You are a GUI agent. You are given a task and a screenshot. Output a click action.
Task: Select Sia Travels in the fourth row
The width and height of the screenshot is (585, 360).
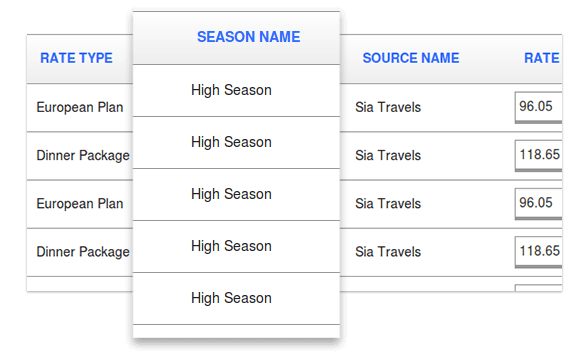click(x=388, y=252)
